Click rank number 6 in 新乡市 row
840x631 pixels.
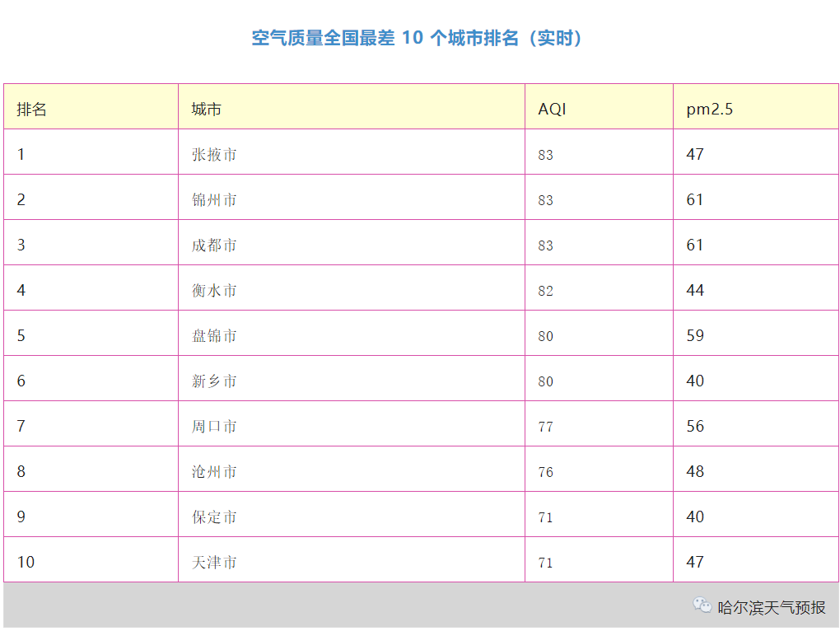21,381
